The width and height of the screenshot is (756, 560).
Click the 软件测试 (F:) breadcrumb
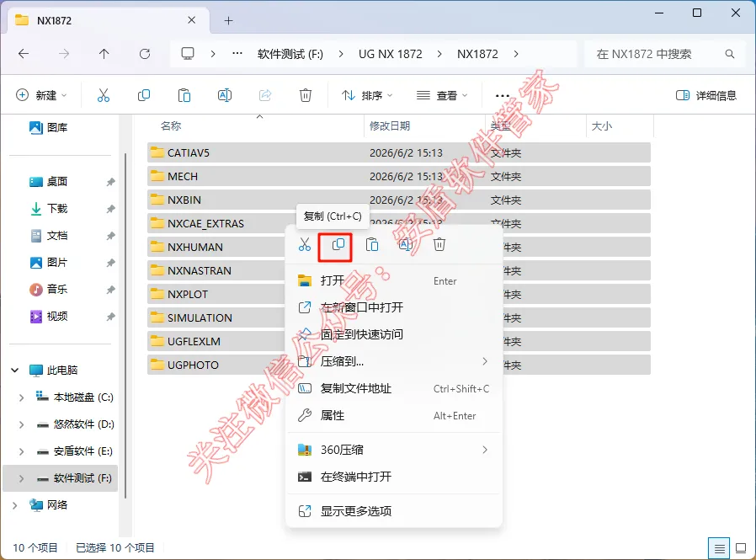point(290,54)
